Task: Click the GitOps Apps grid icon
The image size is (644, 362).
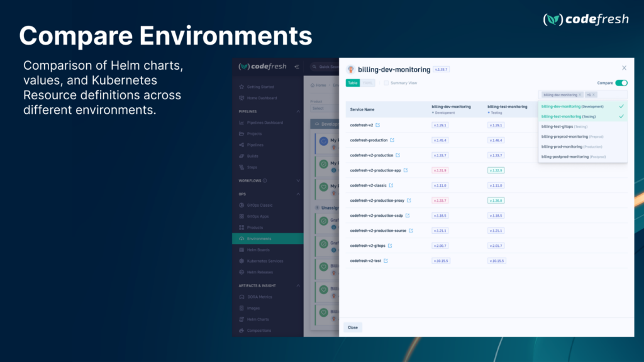Action: tap(241, 216)
